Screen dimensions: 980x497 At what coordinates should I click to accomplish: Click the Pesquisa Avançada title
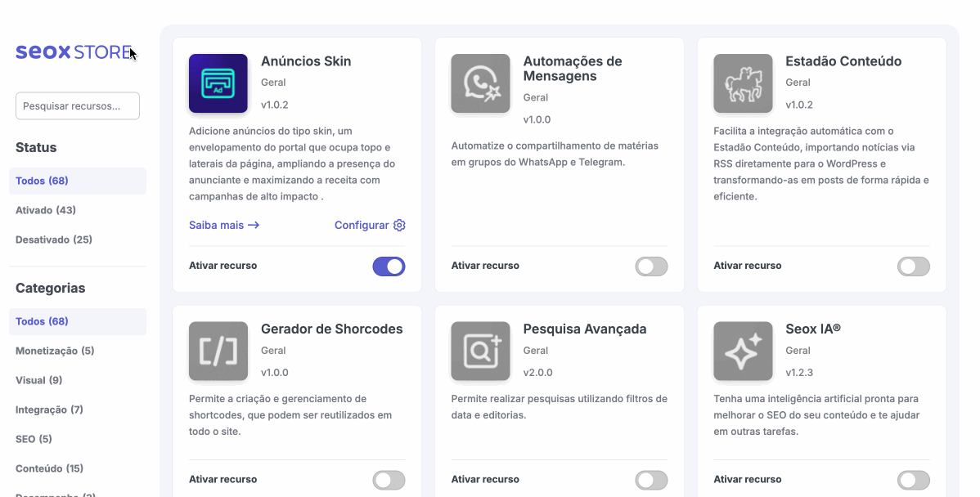(x=585, y=329)
